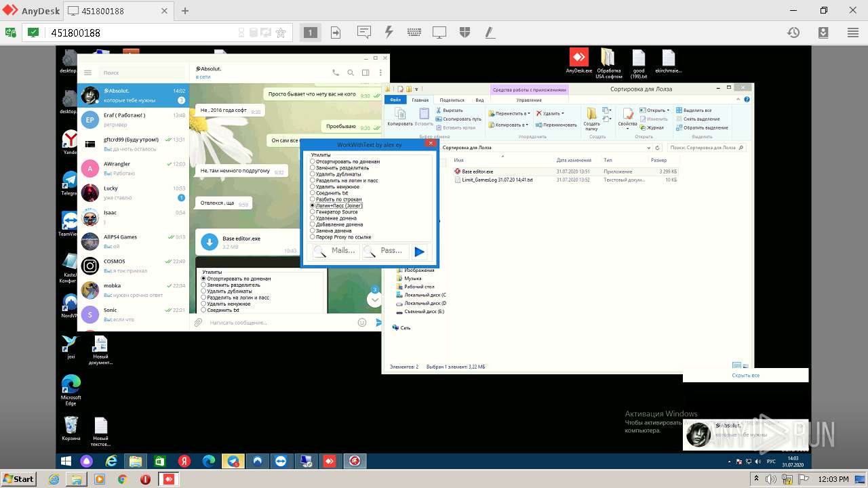Attach a file with the paperclip icon
Screen dimensions: 868x488
click(198, 323)
